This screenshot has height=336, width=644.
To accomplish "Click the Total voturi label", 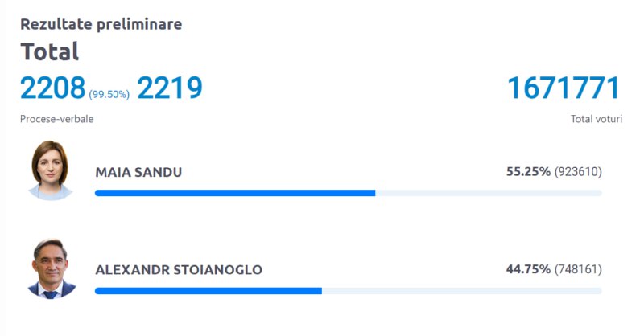I will point(597,119).
